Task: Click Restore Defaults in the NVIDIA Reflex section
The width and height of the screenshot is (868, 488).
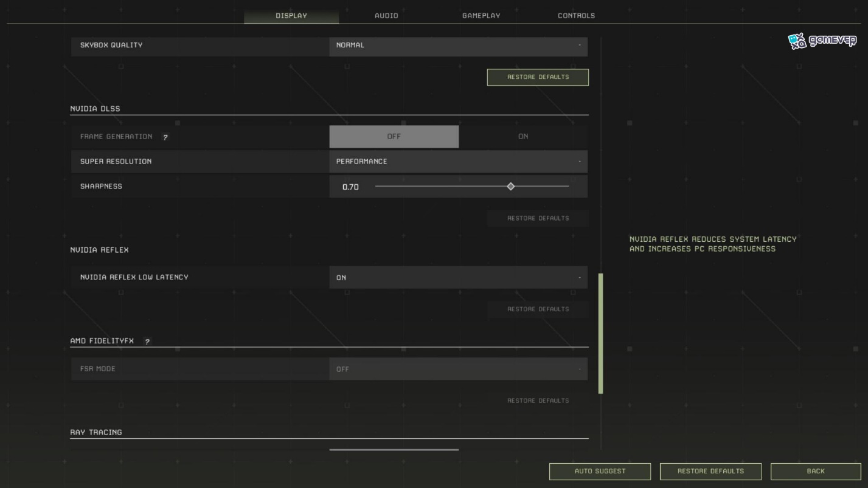Action: 538,309
